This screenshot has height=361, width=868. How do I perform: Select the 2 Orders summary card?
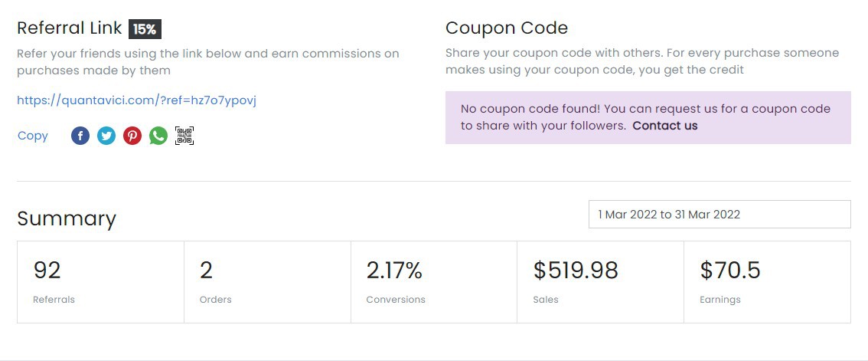[x=267, y=282]
